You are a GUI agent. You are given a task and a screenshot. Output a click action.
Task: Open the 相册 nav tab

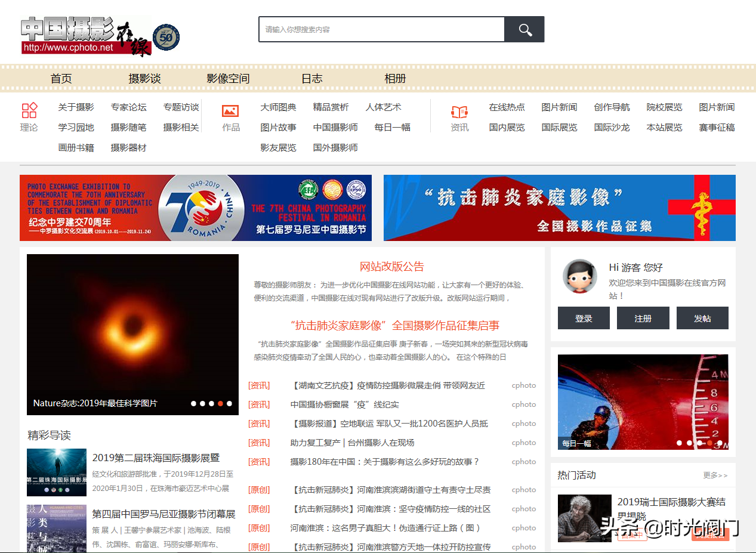pyautogui.click(x=395, y=79)
